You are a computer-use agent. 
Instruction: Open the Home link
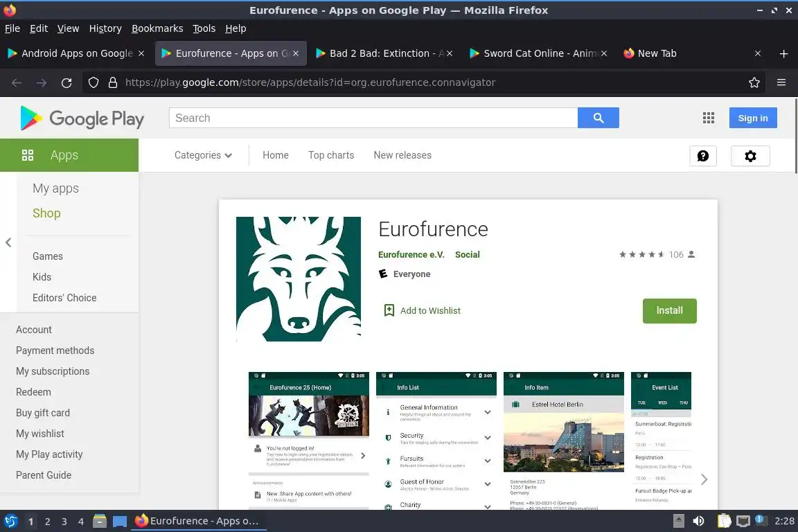pos(275,155)
